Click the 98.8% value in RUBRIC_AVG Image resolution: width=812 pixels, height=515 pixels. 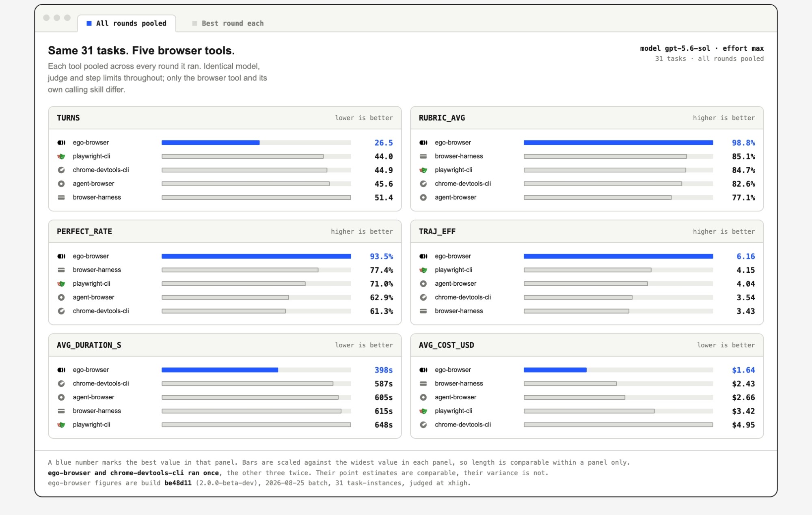[x=743, y=143]
